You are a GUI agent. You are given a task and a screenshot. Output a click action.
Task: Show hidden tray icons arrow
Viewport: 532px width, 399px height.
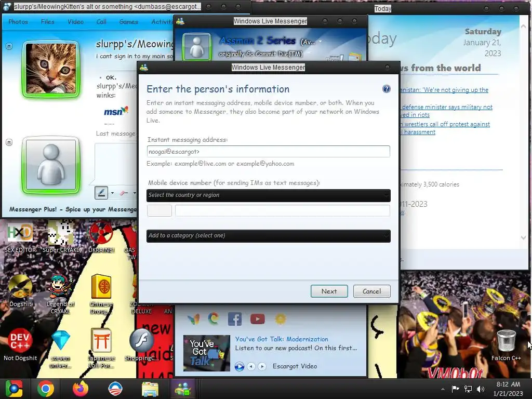coord(443,389)
